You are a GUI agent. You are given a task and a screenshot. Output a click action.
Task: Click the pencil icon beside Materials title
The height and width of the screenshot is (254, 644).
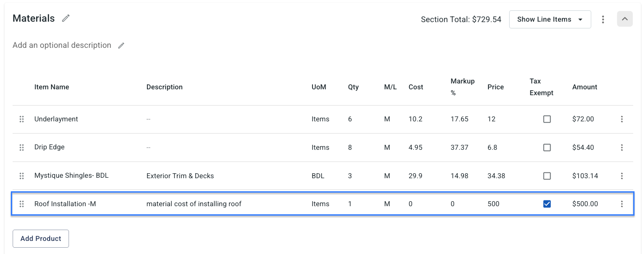tap(66, 18)
